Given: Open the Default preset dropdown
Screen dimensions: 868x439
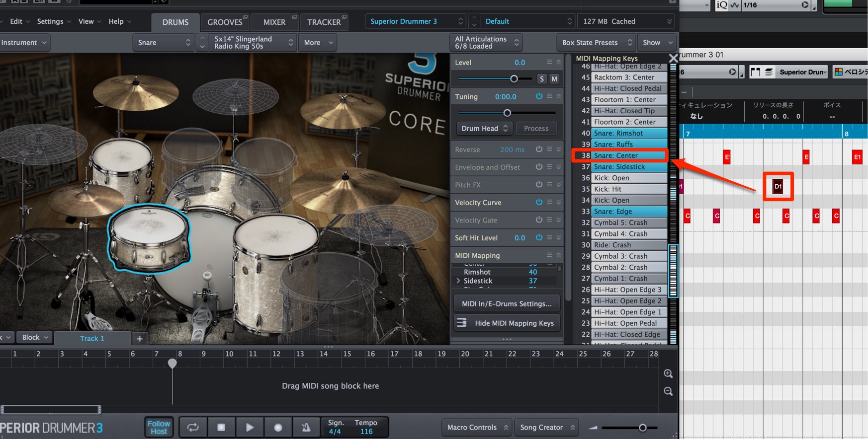Looking at the screenshot, I should [x=527, y=21].
